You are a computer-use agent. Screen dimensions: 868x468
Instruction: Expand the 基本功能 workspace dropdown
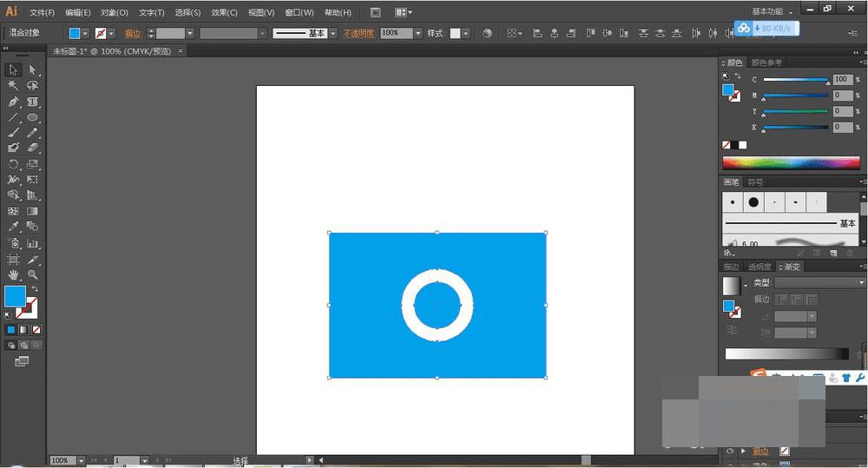coord(773,11)
